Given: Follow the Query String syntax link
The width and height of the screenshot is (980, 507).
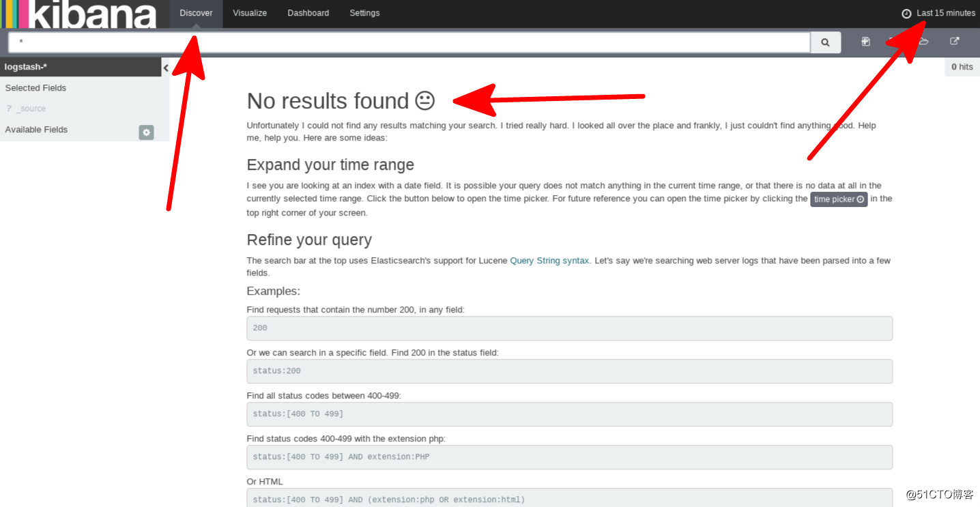Looking at the screenshot, I should point(549,261).
